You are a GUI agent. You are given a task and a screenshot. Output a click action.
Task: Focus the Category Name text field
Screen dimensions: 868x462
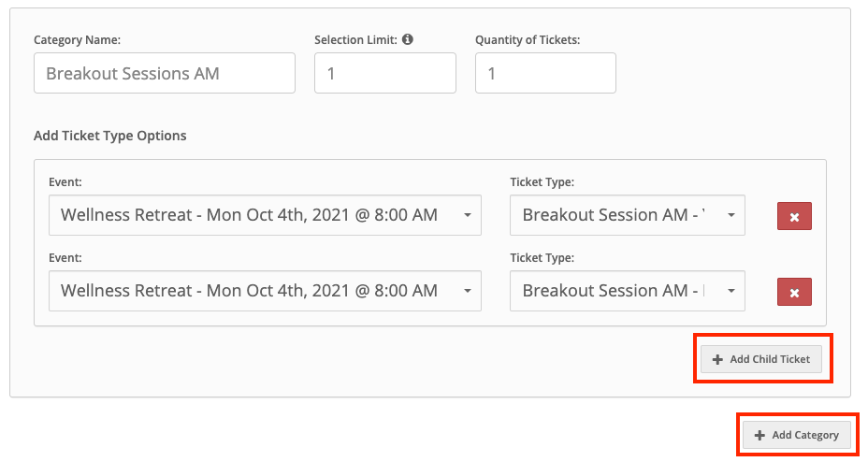[165, 73]
